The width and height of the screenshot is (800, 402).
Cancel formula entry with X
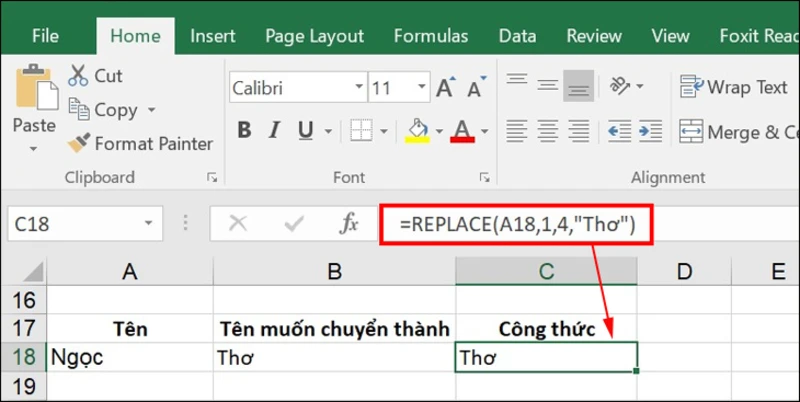pos(238,223)
